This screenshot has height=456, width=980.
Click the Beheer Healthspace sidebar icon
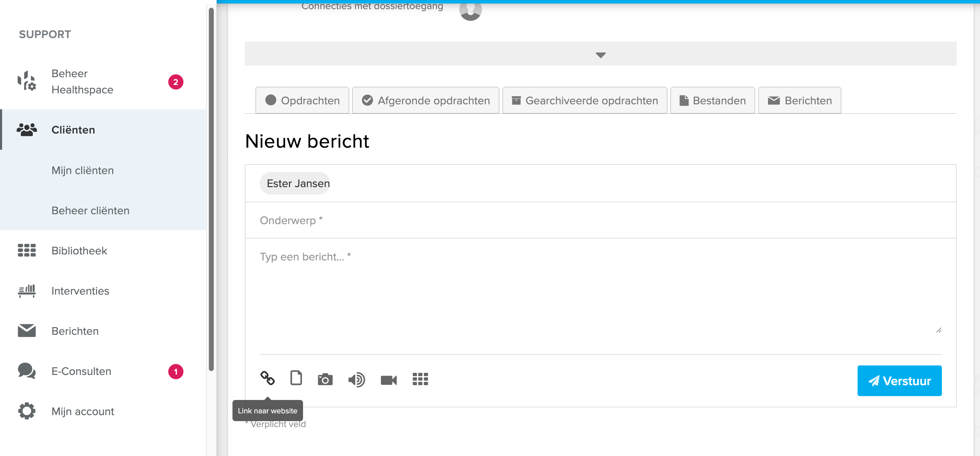tap(26, 81)
